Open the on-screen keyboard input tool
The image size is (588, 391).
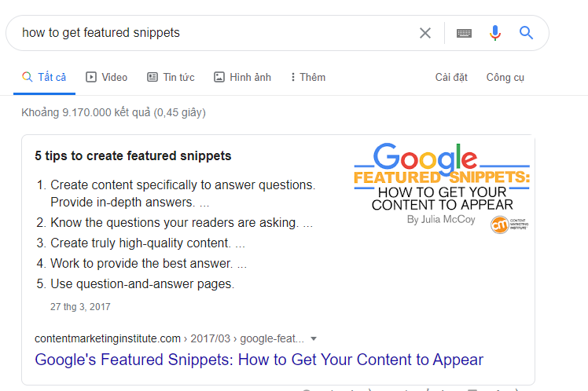tap(464, 33)
